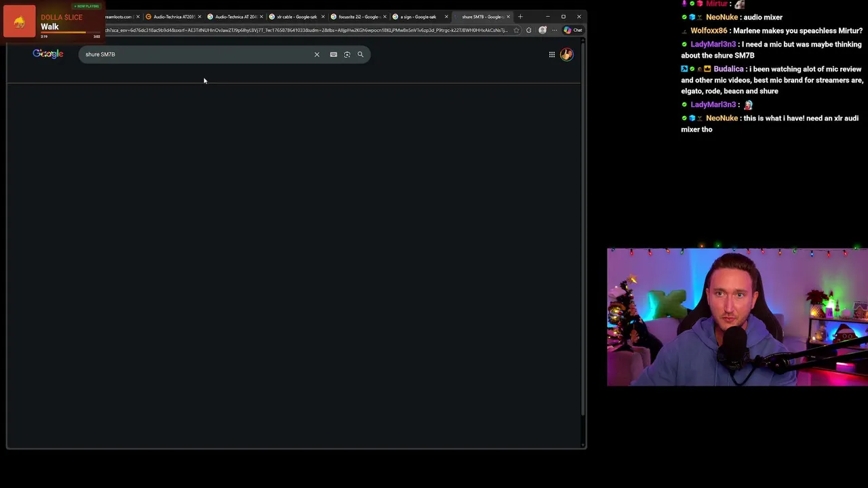The image size is (868, 488).
Task: Maximize the browser window
Action: (563, 16)
